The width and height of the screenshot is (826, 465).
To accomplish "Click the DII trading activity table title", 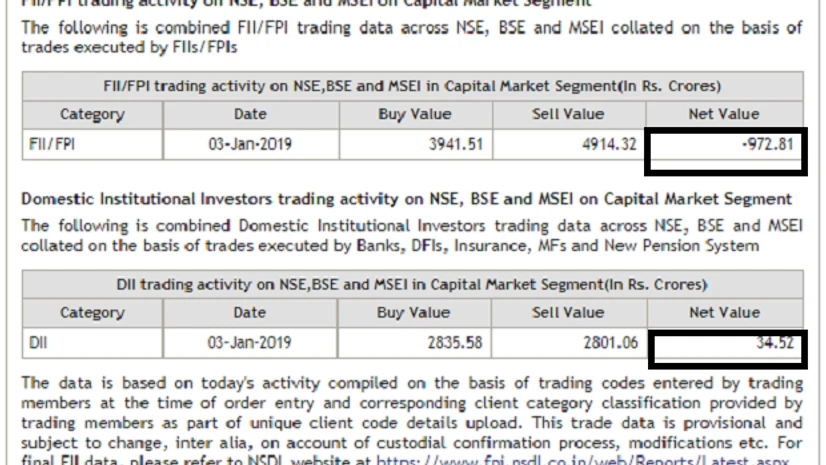I will pyautogui.click(x=412, y=285).
